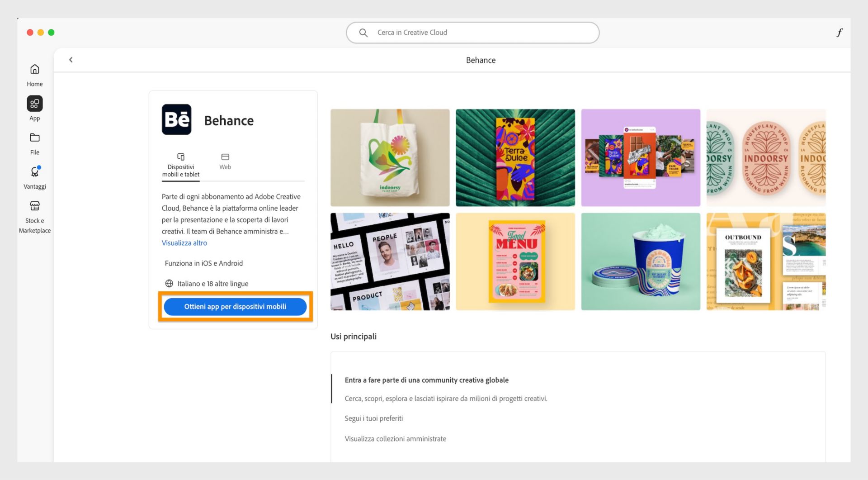Open the Visualizza altro link
This screenshot has width=868, height=480.
click(184, 242)
